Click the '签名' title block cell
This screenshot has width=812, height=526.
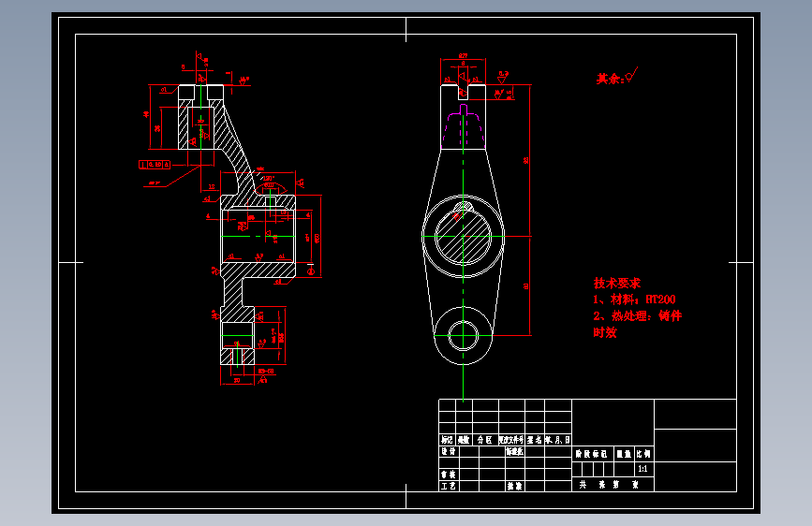pyautogui.click(x=535, y=440)
